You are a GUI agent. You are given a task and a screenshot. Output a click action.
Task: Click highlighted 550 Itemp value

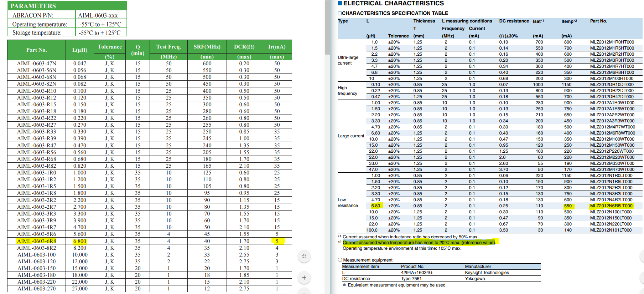click(x=568, y=206)
